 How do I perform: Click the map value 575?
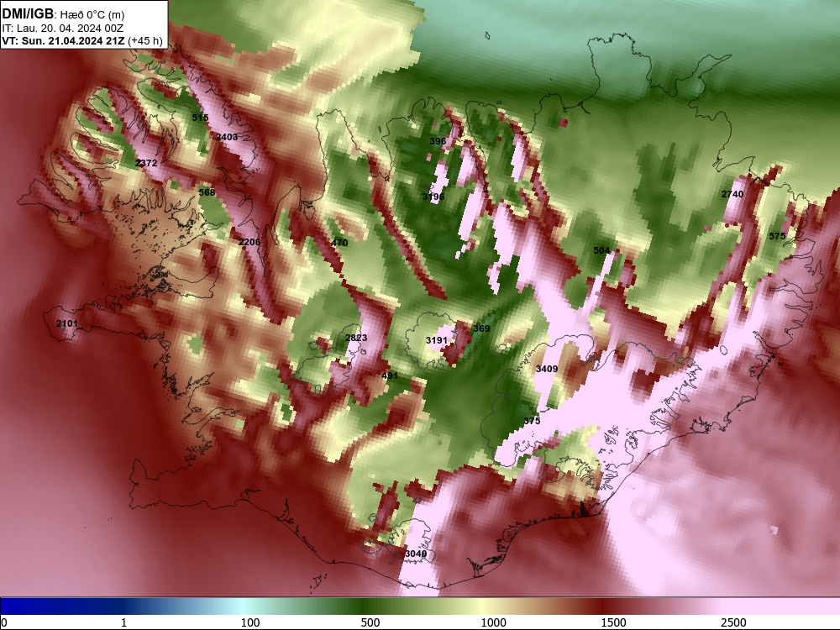click(777, 236)
